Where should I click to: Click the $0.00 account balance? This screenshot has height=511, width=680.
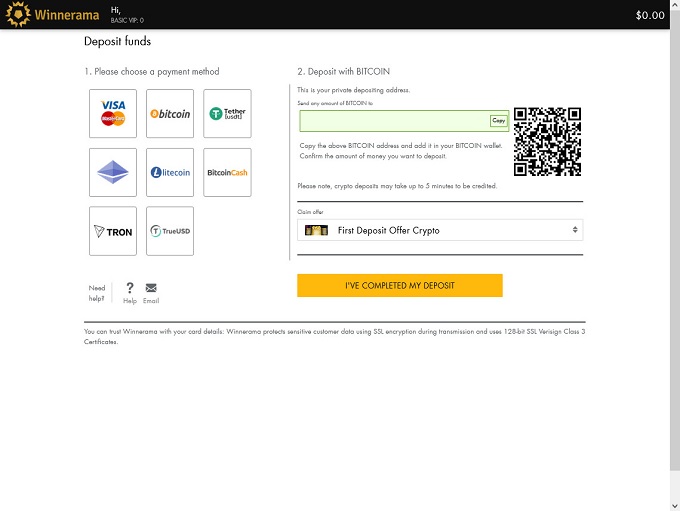click(x=650, y=15)
